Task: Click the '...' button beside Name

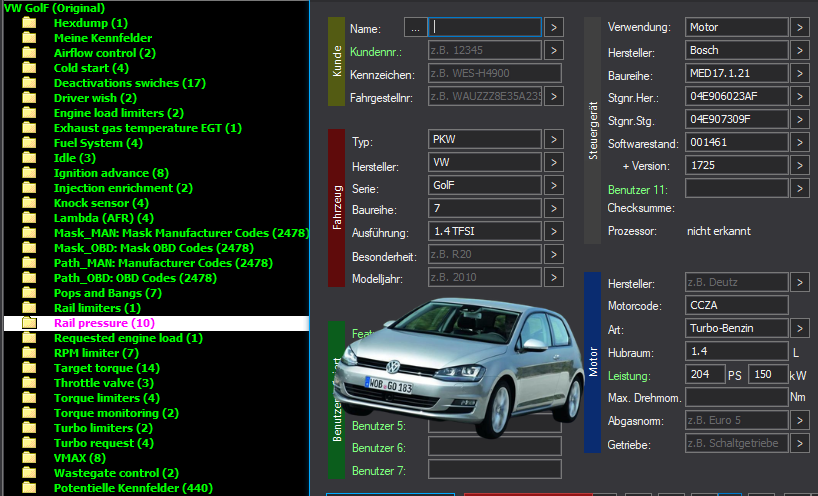Action: pos(415,28)
